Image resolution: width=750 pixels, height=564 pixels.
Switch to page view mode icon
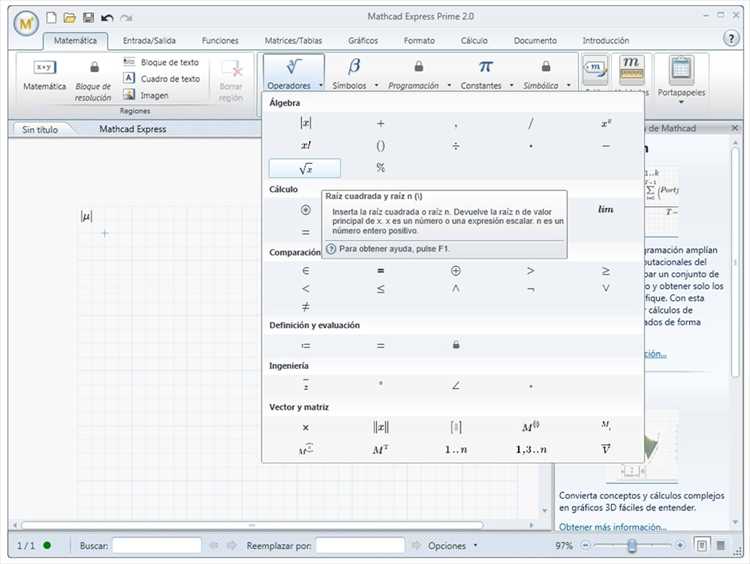[702, 545]
